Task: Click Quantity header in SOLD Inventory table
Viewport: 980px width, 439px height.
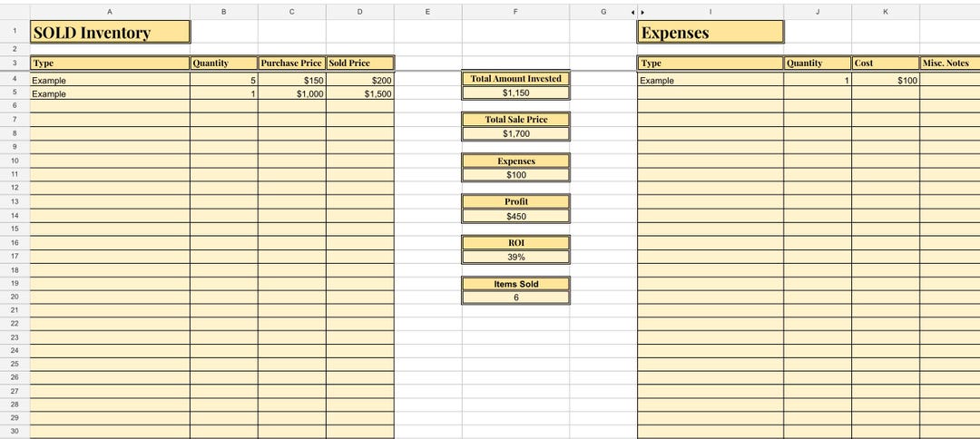Action: 224,63
